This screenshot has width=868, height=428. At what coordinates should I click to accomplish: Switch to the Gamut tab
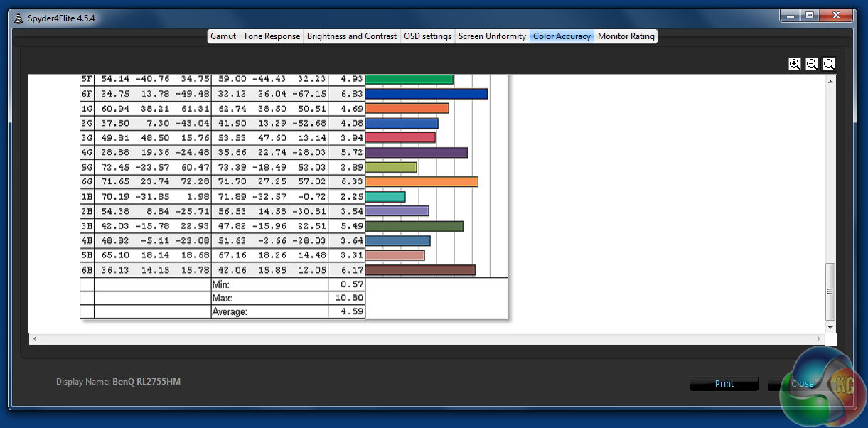[x=223, y=36]
